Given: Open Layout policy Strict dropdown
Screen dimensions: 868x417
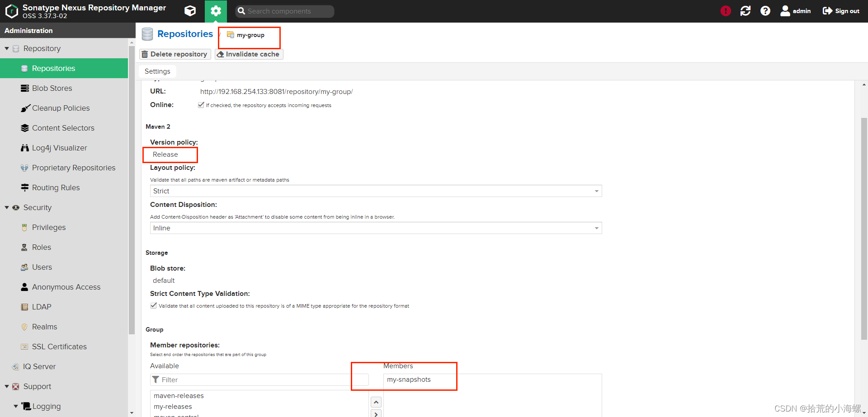Looking at the screenshot, I should [376, 191].
